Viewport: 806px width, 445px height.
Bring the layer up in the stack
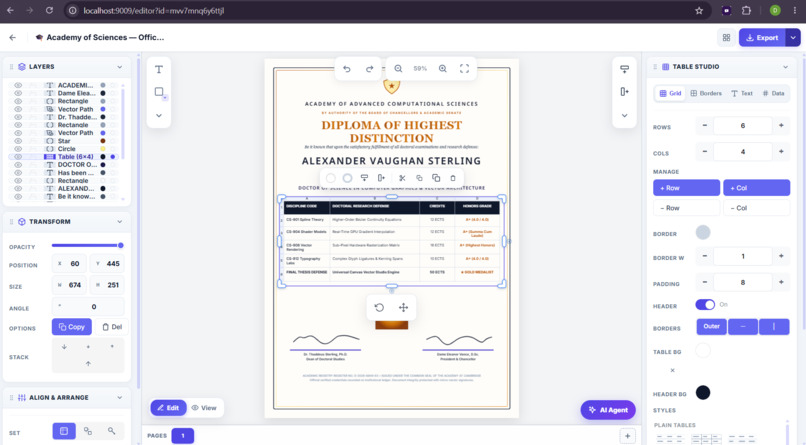[x=88, y=363]
